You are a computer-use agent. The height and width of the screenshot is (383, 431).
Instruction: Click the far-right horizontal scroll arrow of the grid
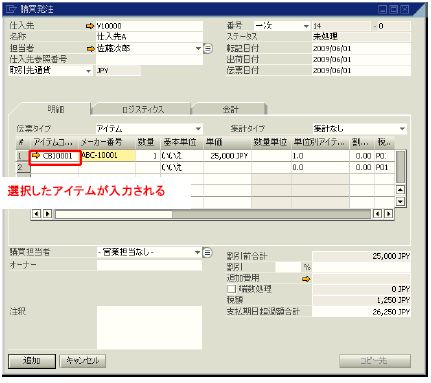click(388, 214)
